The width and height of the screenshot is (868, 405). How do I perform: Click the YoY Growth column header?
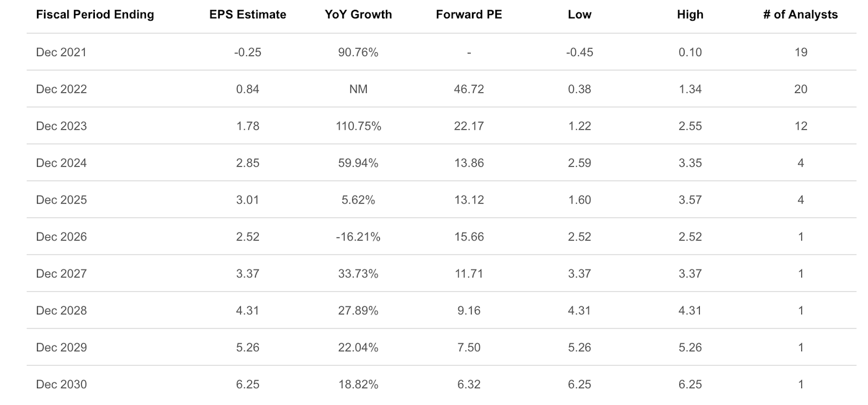358,15
